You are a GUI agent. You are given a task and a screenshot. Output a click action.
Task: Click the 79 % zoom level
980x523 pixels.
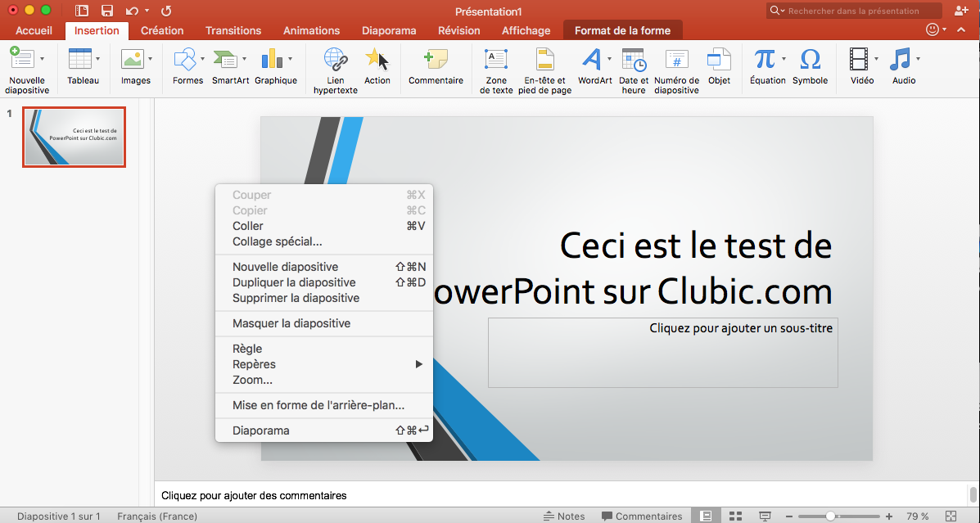click(x=917, y=516)
